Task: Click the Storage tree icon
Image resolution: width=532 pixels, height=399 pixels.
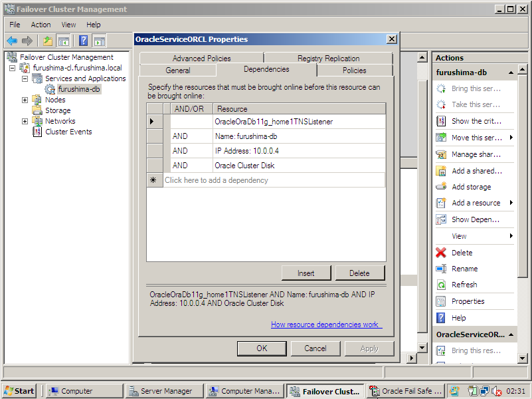Action: 37,110
